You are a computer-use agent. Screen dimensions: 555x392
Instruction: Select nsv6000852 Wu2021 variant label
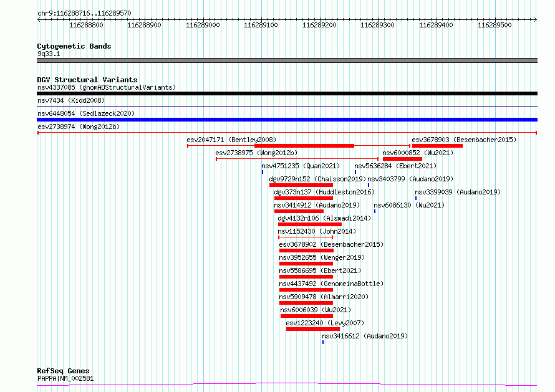click(418, 153)
